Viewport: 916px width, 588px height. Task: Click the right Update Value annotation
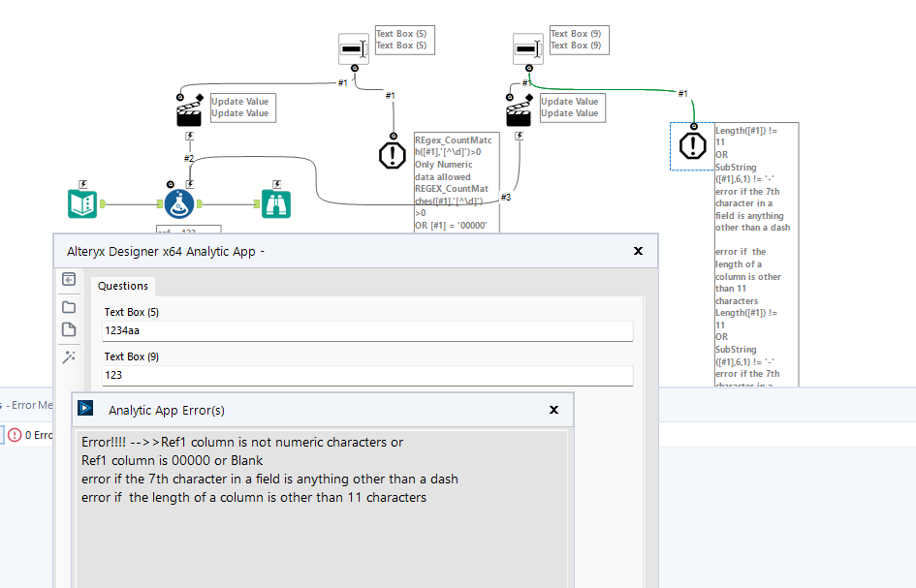tap(573, 108)
